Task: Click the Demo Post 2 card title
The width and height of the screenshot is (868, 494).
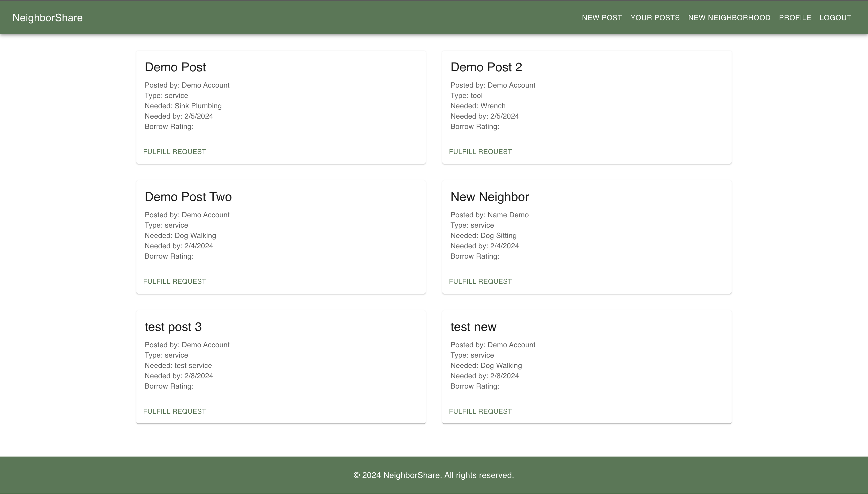Action: 486,67
